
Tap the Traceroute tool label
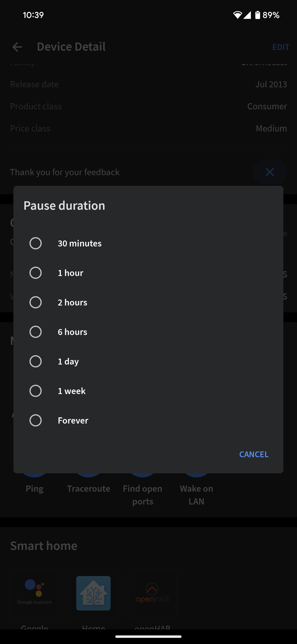coord(88,488)
